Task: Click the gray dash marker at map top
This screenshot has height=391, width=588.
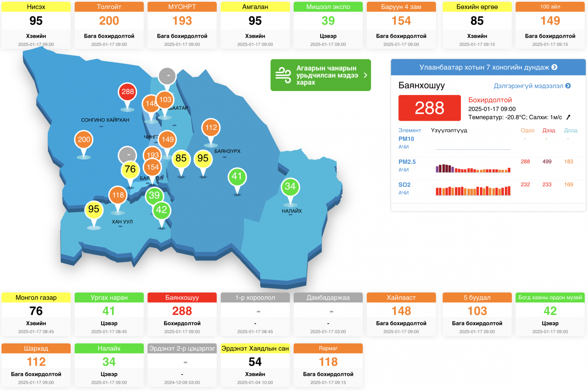Action: coord(168,76)
